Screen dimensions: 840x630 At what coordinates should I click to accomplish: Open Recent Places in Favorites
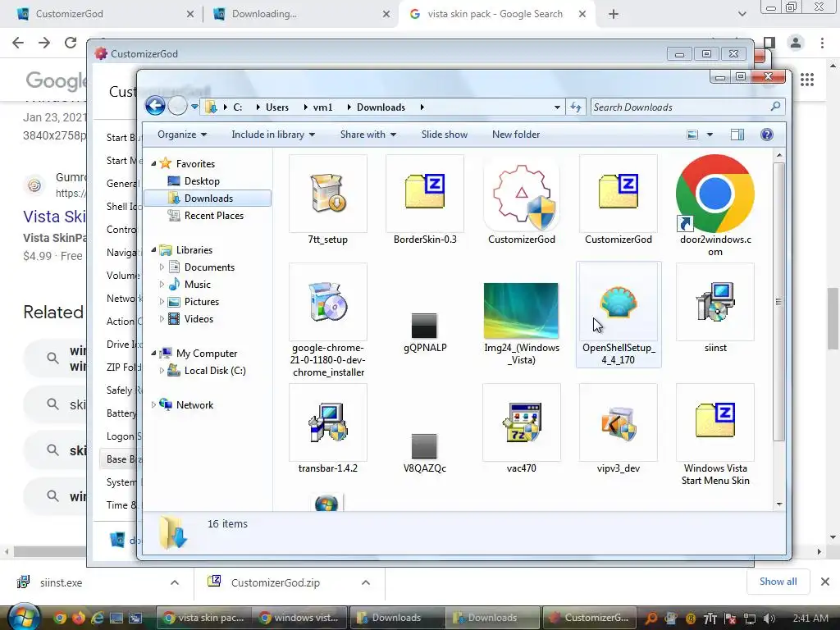[213, 216]
